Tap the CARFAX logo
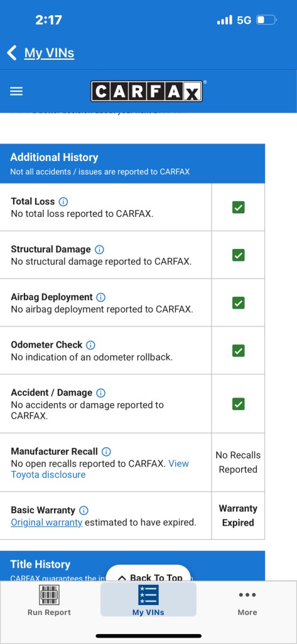Screen dimensions: 297x644 147,91
